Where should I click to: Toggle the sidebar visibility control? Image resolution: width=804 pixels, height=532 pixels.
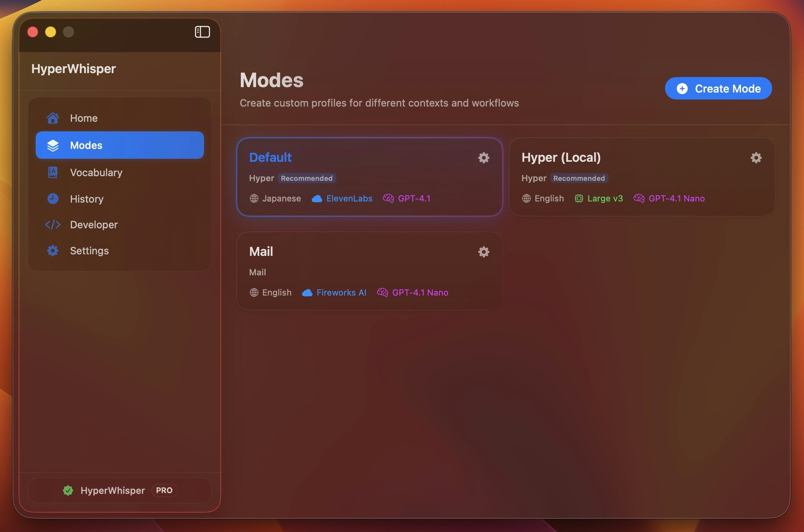[202, 32]
